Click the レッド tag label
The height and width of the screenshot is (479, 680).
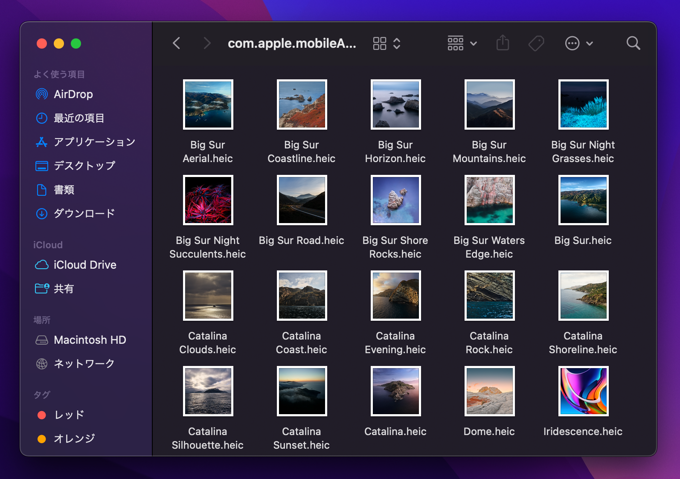click(69, 415)
